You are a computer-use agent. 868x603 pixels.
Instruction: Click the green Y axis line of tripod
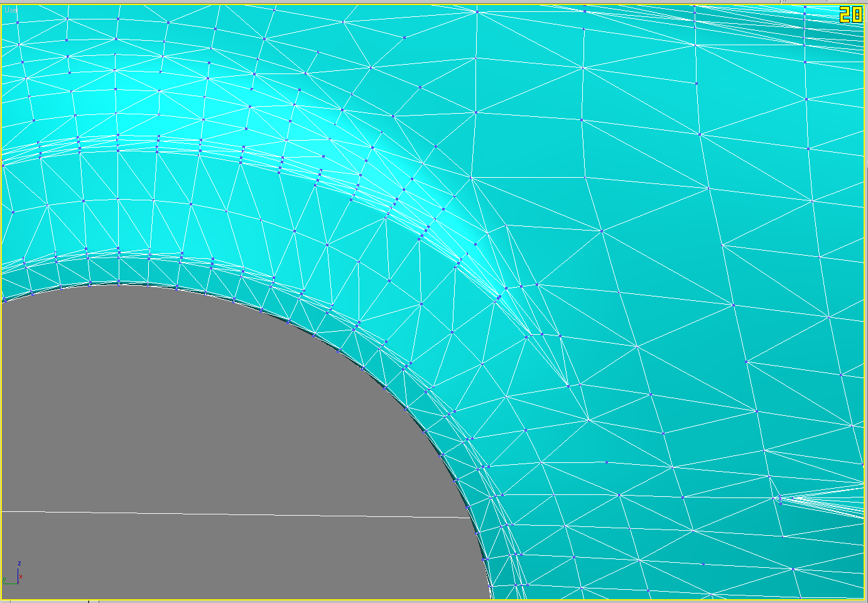pyautogui.click(x=11, y=583)
